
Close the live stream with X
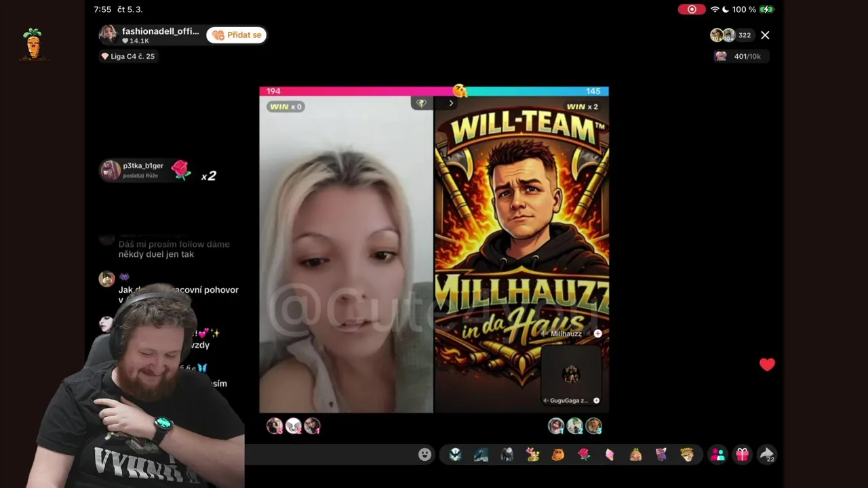click(765, 35)
